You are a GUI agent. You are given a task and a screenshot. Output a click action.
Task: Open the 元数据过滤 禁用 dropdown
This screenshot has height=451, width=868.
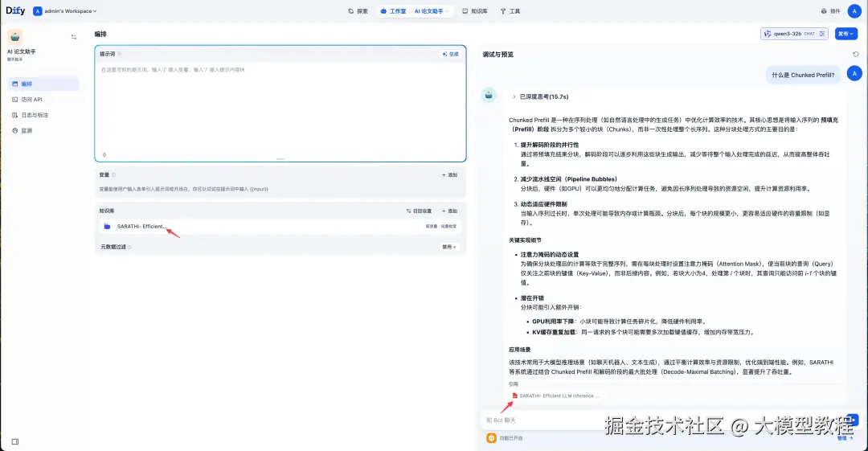pos(449,247)
